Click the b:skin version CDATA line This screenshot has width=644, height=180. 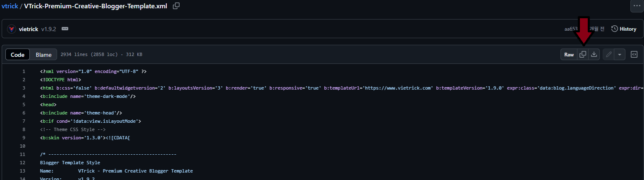(x=85, y=138)
